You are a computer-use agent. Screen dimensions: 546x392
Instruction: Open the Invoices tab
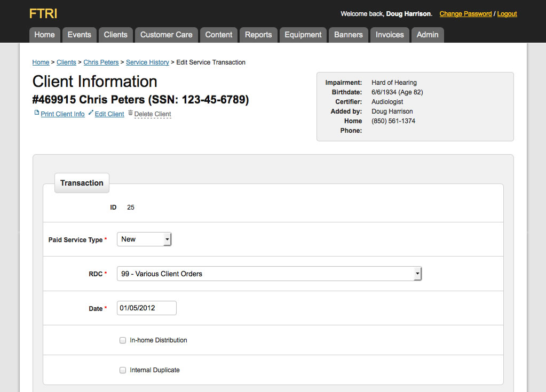click(x=390, y=35)
